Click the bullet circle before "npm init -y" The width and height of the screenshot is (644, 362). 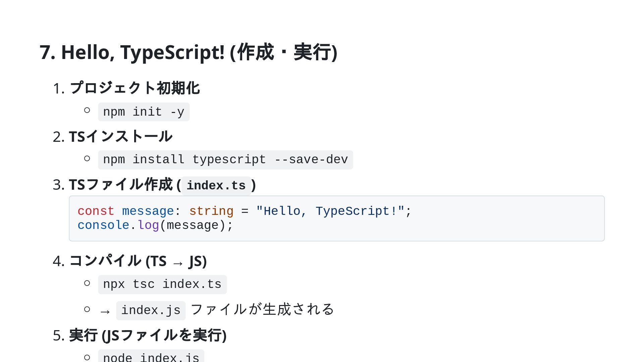(x=87, y=110)
